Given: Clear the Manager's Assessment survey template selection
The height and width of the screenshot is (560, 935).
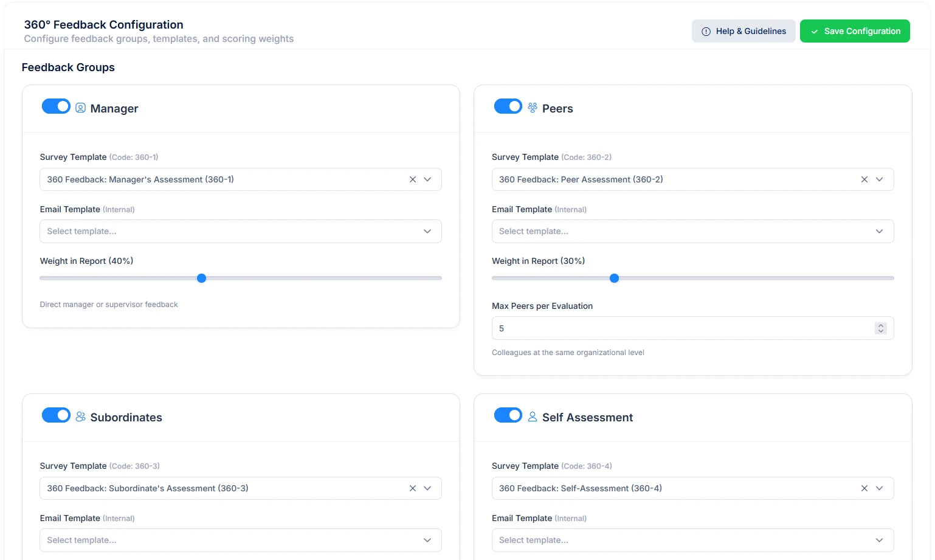Looking at the screenshot, I should pyautogui.click(x=413, y=179).
